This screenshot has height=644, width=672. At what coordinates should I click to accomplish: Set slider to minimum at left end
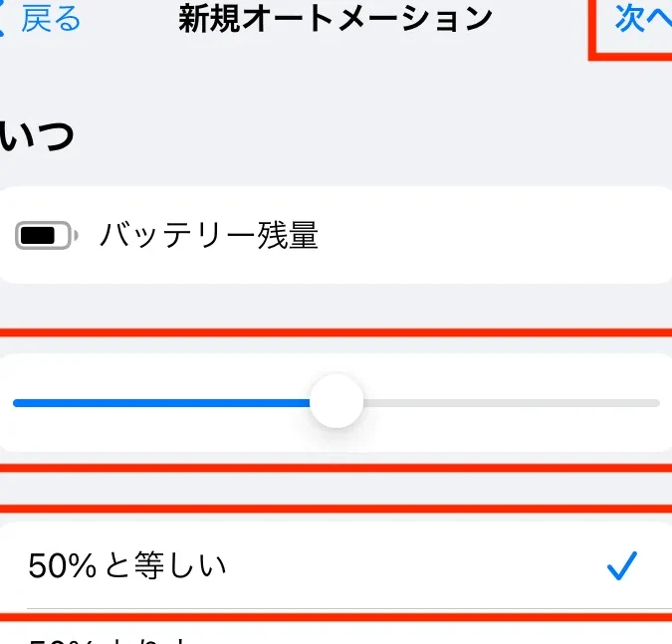pos(15,403)
